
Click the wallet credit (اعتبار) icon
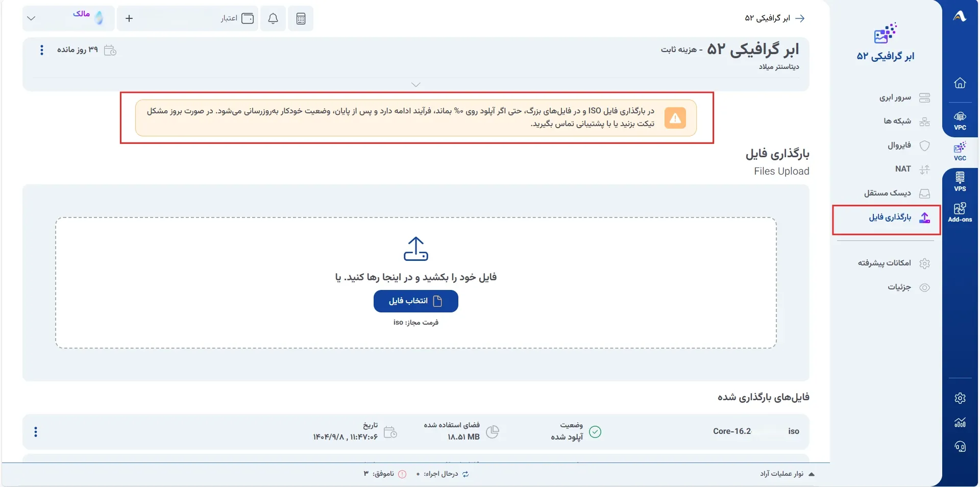(248, 18)
